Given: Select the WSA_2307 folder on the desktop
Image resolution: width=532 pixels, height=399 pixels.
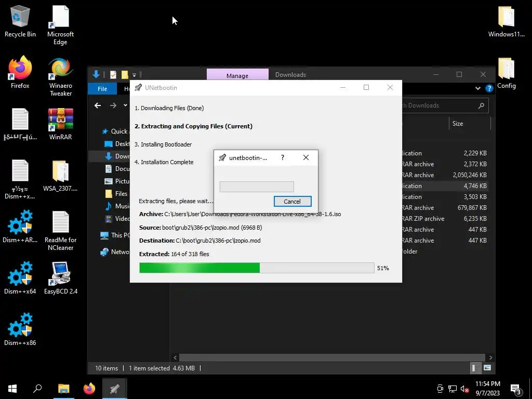Looking at the screenshot, I should pos(60,176).
